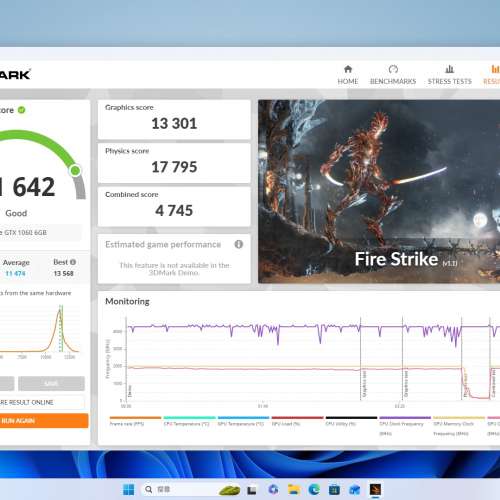
Task: Toggle CPU Utility (%) legend series
Action: [x=351, y=421]
